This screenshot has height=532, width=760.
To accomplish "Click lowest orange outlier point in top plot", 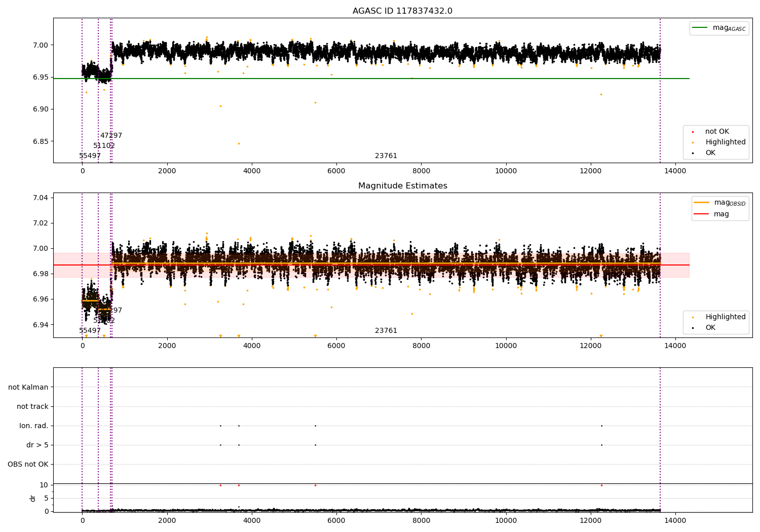I will (239, 143).
